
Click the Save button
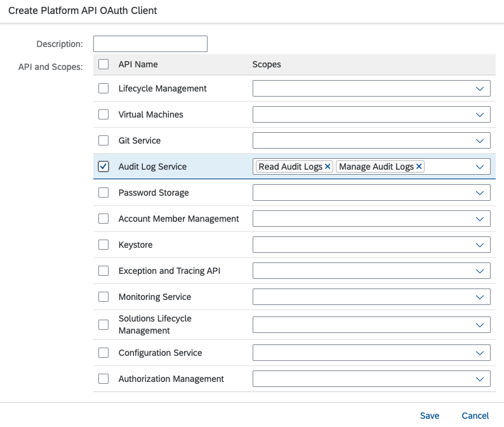(430, 416)
